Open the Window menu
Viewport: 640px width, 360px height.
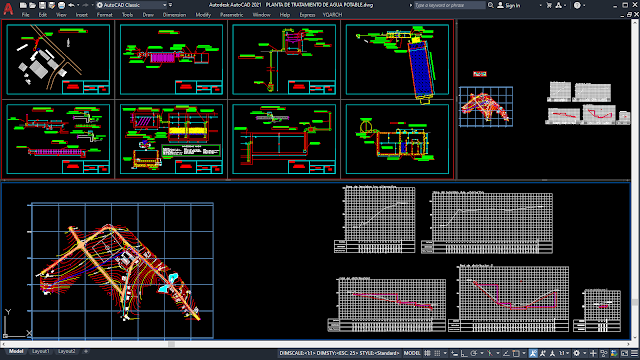[x=262, y=15]
